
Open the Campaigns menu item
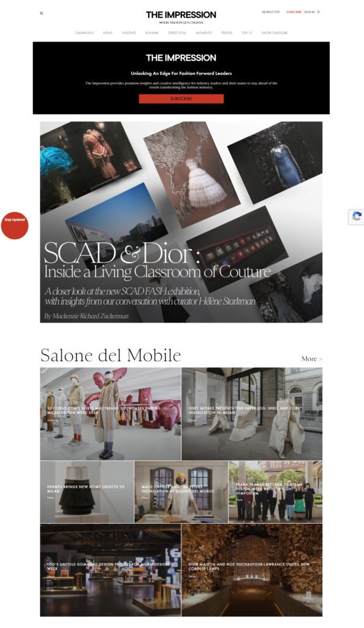[85, 33]
